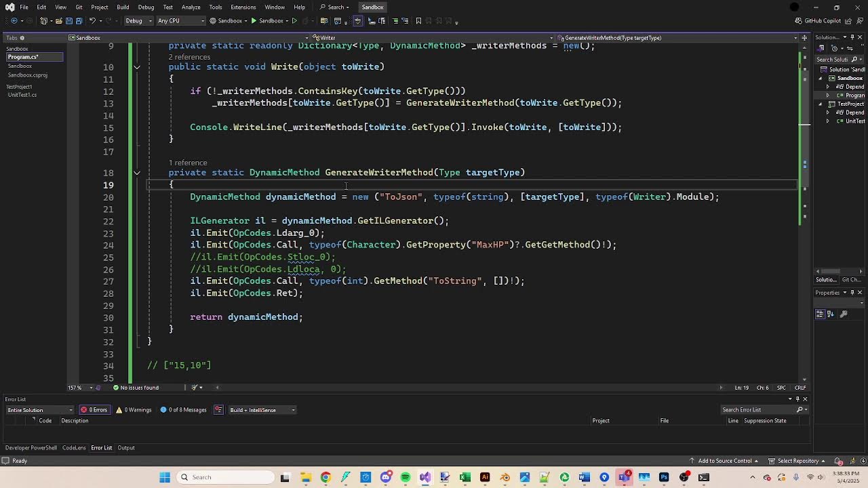Click the split editor icon above scrollbar
This screenshot has width=868, height=488.
(804, 38)
